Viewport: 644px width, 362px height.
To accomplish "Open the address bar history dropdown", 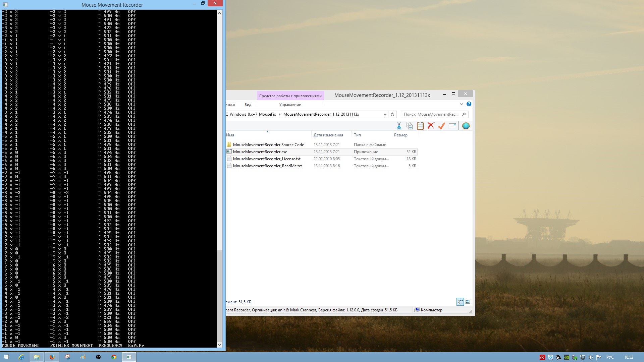I will click(385, 114).
